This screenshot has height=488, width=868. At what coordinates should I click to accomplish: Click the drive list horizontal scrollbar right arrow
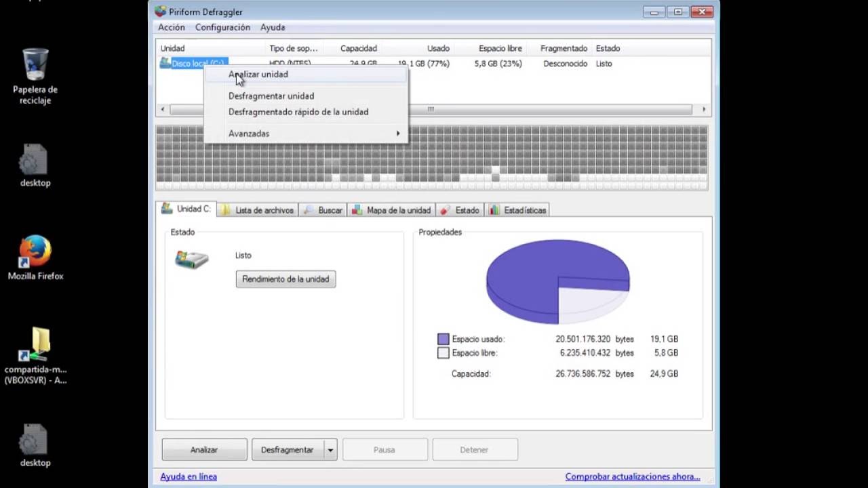coord(703,110)
